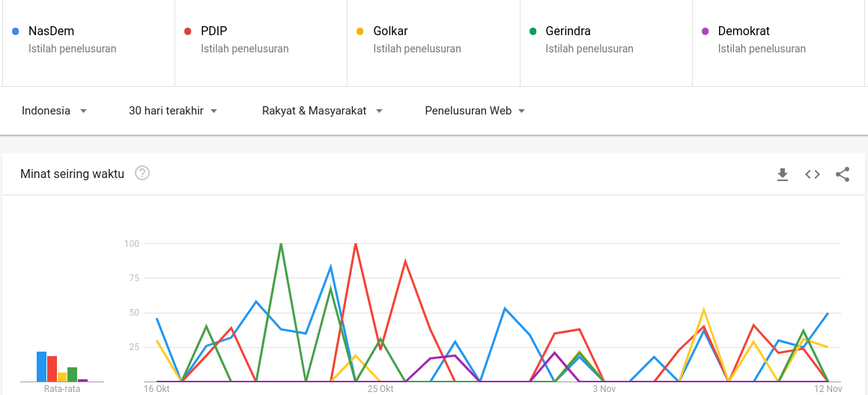
Task: Click the Rata-rata label under bars
Action: pos(62,389)
